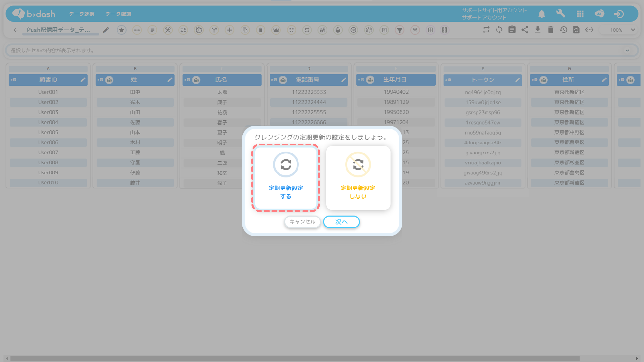Click the キャンセル button
The height and width of the screenshot is (362, 644).
pyautogui.click(x=302, y=222)
